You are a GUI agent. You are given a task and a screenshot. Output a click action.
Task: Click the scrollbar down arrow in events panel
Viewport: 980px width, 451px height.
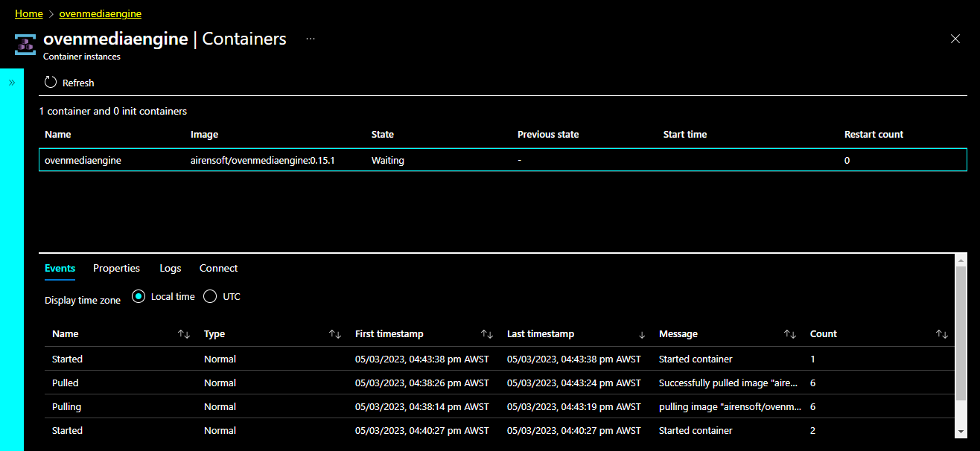point(961,431)
